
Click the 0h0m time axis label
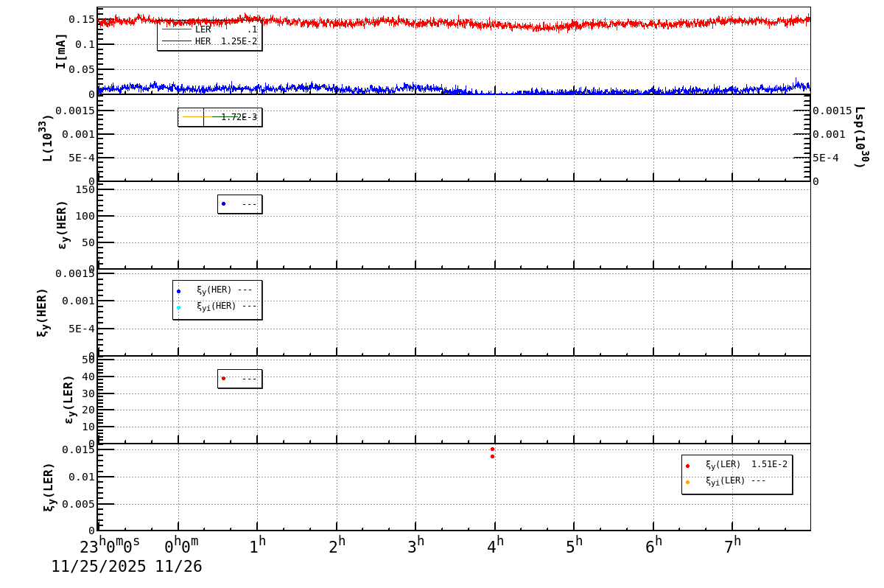[181, 546]
